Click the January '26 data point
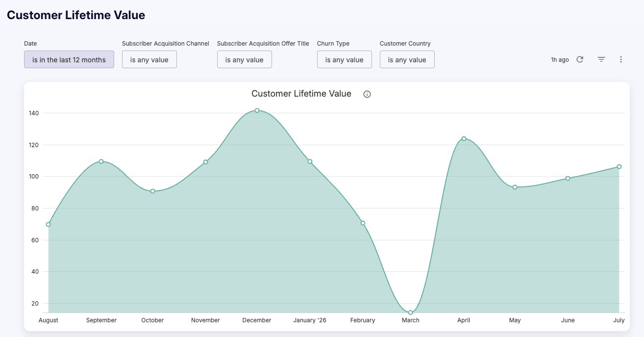 [310, 161]
